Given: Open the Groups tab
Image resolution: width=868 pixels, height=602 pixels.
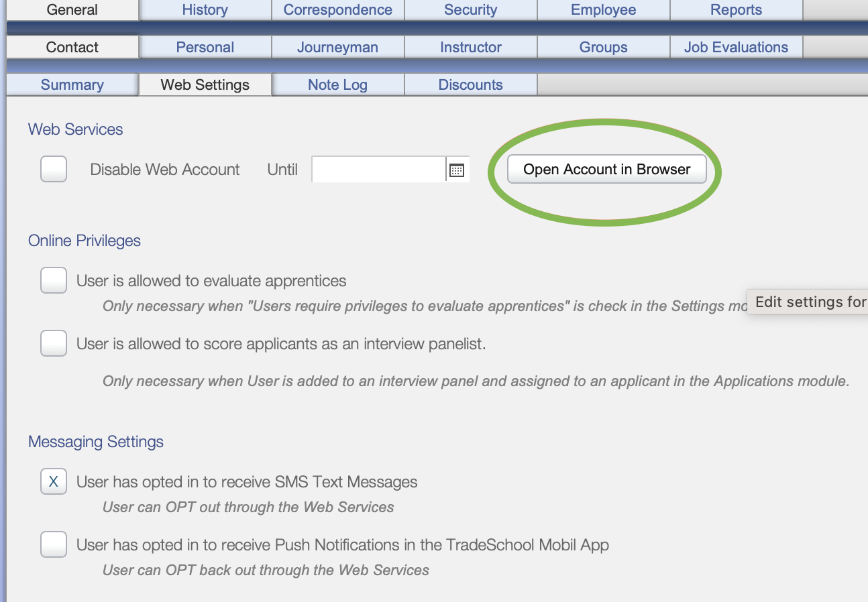Looking at the screenshot, I should (603, 47).
